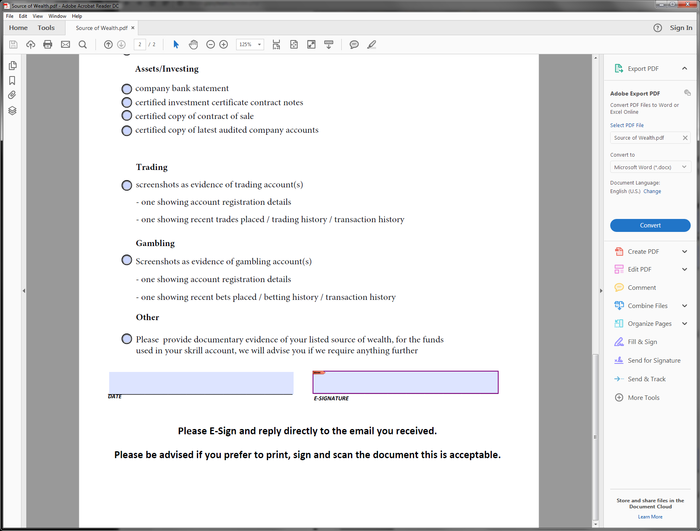The image size is (700, 531).
Task: Click the fit width scrolling icon
Action: [276, 45]
